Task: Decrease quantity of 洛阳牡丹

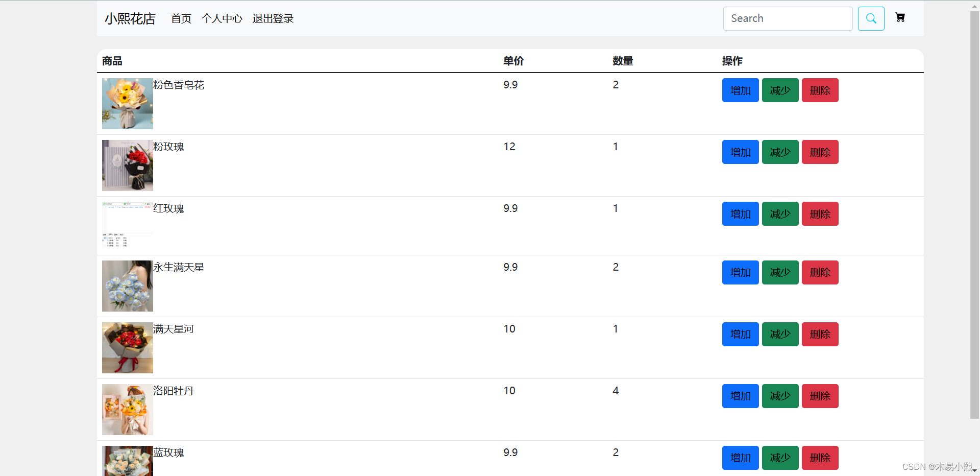Action: point(780,396)
